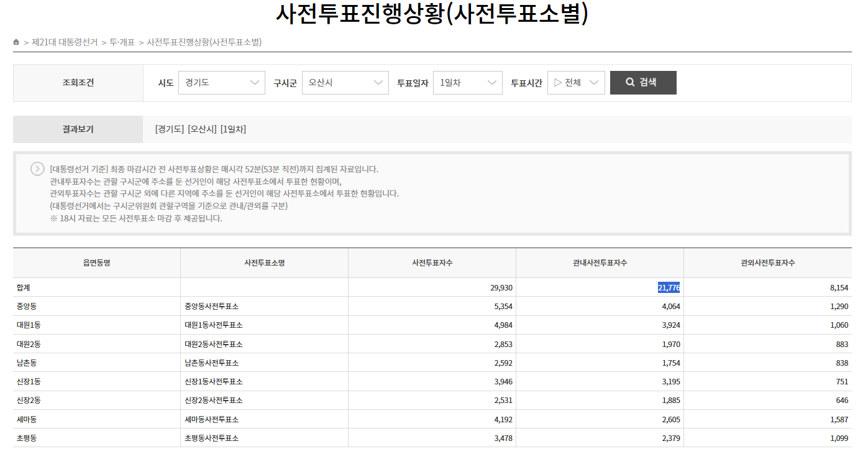Expand the 구시군 dropdown showing 오산시
The height and width of the screenshot is (459, 868).
tap(345, 83)
